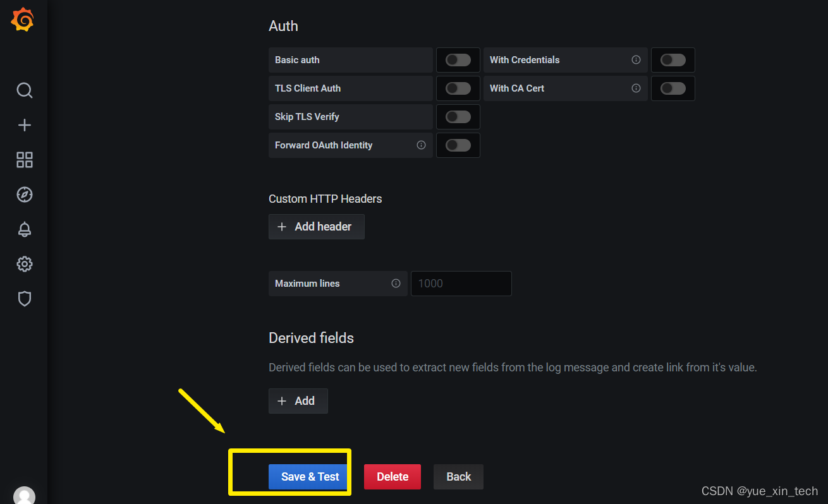The image size is (828, 504).
Task: Open the Create plus menu in sidebar
Action: tap(24, 125)
